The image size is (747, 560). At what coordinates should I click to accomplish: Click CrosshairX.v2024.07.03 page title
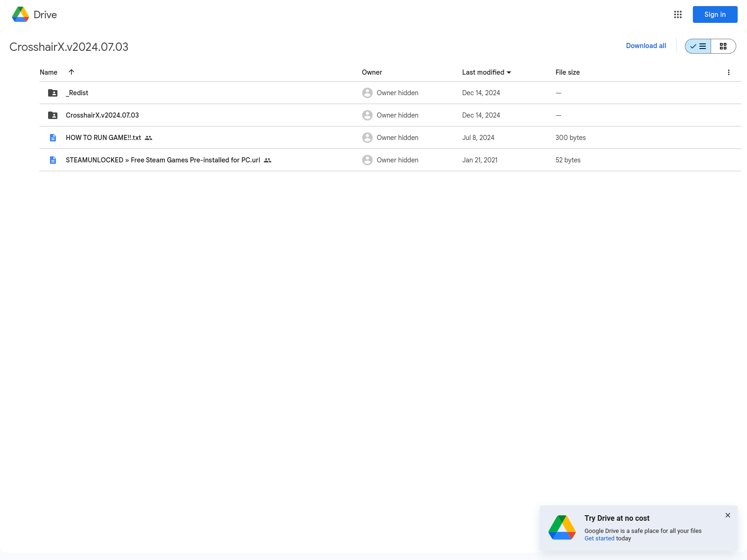69,47
